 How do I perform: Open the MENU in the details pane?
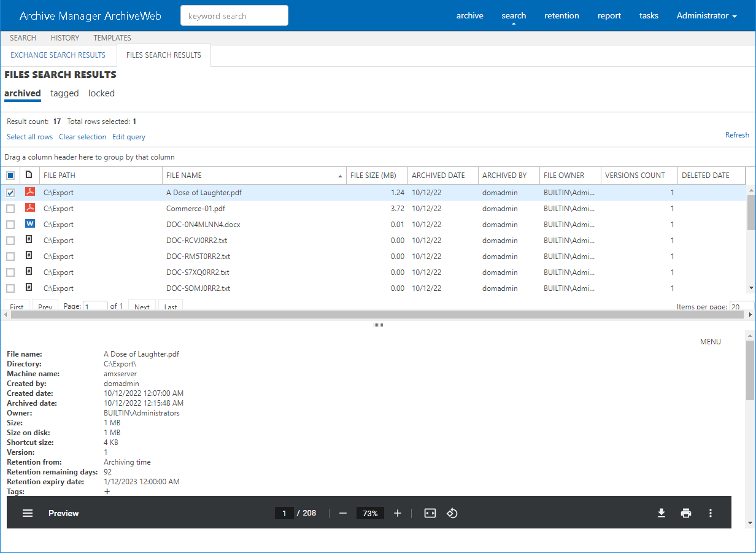point(710,342)
